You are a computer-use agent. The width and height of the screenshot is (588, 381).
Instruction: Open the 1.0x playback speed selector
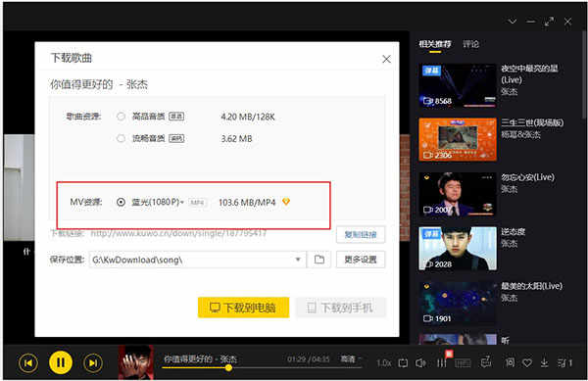383,363
